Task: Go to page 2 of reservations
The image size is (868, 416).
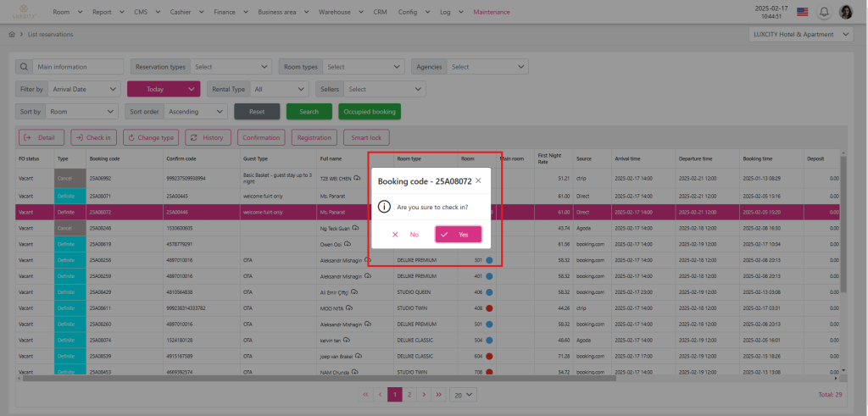Action: point(409,395)
